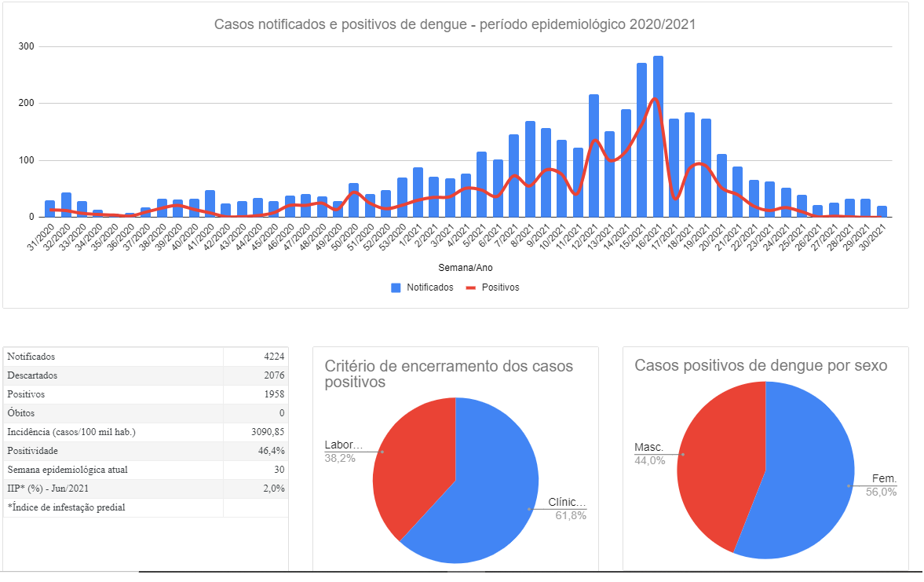The height and width of the screenshot is (582, 924).
Task: Select the blue Fem. pie slice
Action: tap(801, 479)
